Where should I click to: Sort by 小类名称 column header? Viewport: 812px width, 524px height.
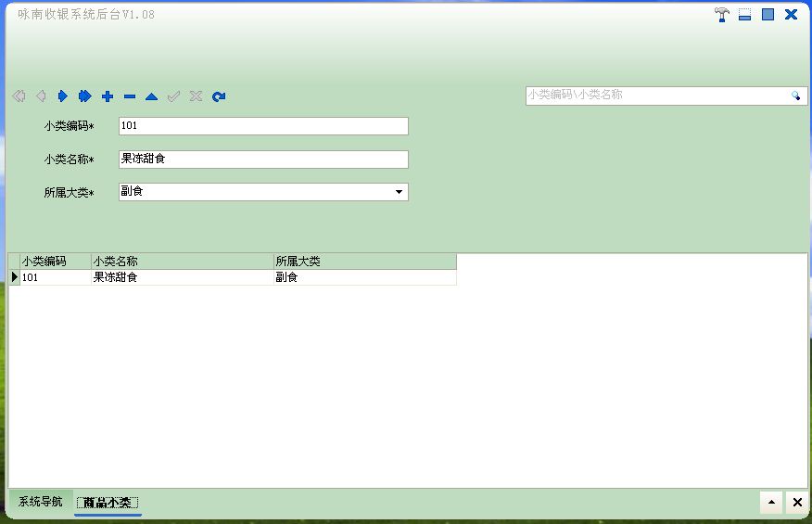183,262
